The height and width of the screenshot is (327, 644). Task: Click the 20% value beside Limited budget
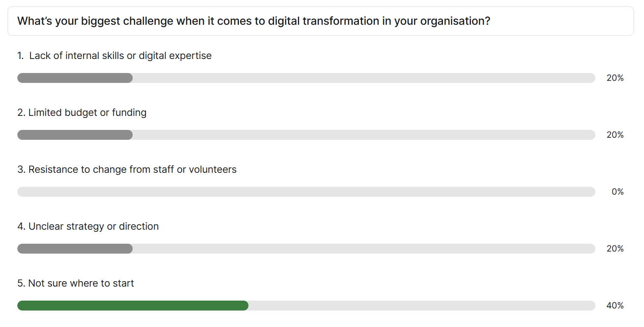point(615,135)
